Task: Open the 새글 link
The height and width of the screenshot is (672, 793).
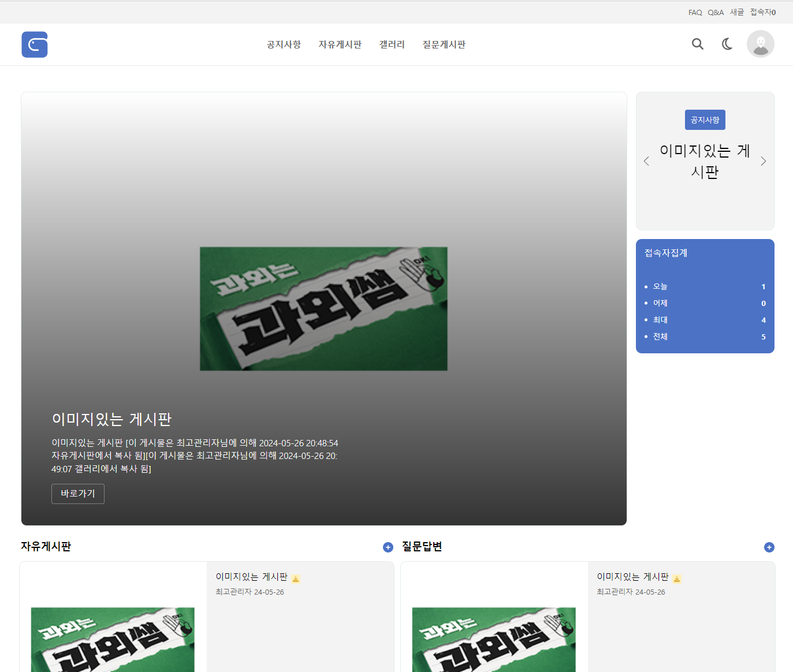Action: click(737, 12)
